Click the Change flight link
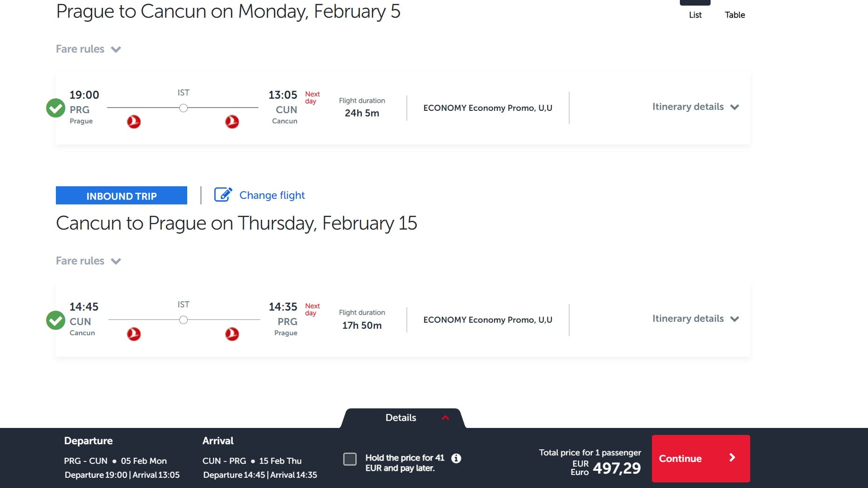The height and width of the screenshot is (488, 868). [272, 195]
